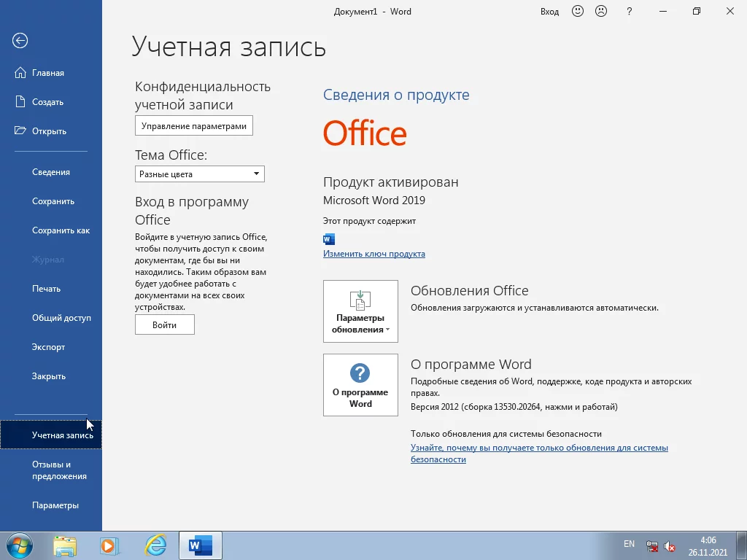Open Параметры обновления dropdown button
The image size is (747, 560).
tap(360, 311)
